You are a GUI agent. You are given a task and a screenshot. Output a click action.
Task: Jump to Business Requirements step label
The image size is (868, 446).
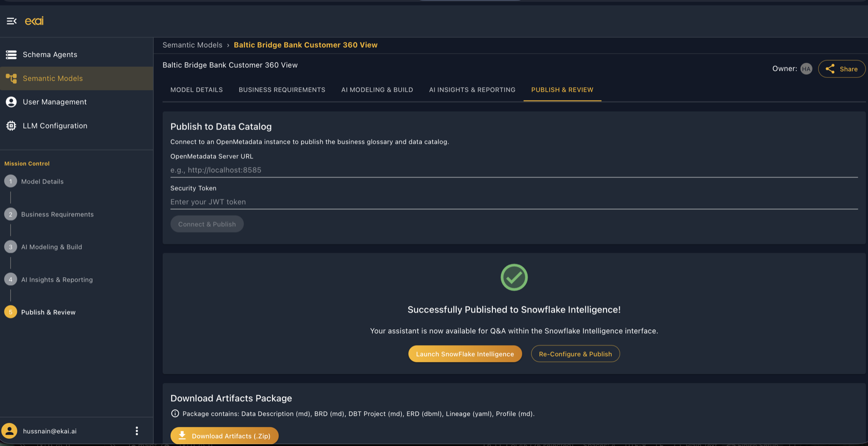point(57,214)
